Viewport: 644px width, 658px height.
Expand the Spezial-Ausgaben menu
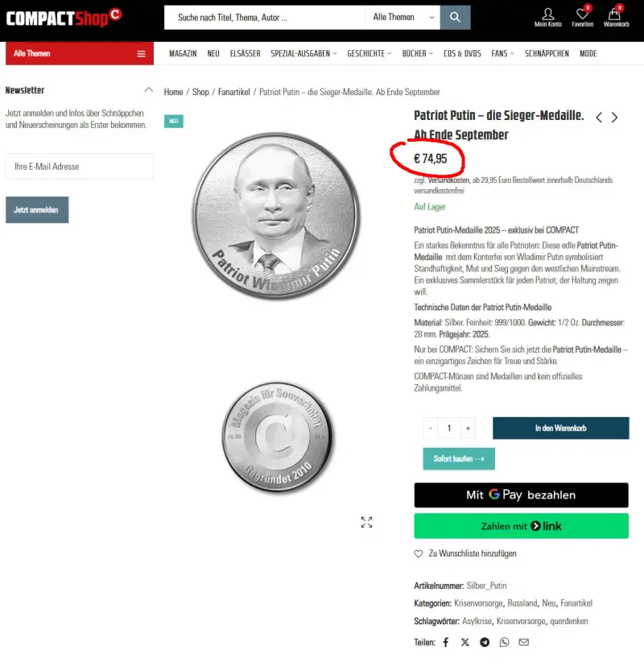click(x=303, y=54)
